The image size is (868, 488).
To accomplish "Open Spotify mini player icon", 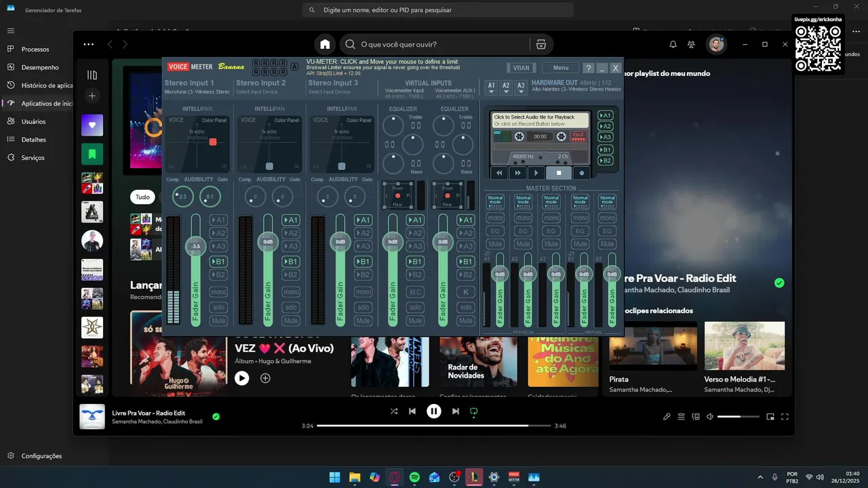I will pyautogui.click(x=770, y=417).
